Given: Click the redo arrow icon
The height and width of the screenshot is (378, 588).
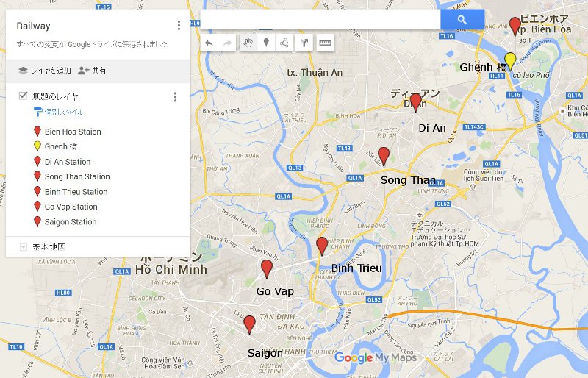Looking at the screenshot, I should [227, 43].
